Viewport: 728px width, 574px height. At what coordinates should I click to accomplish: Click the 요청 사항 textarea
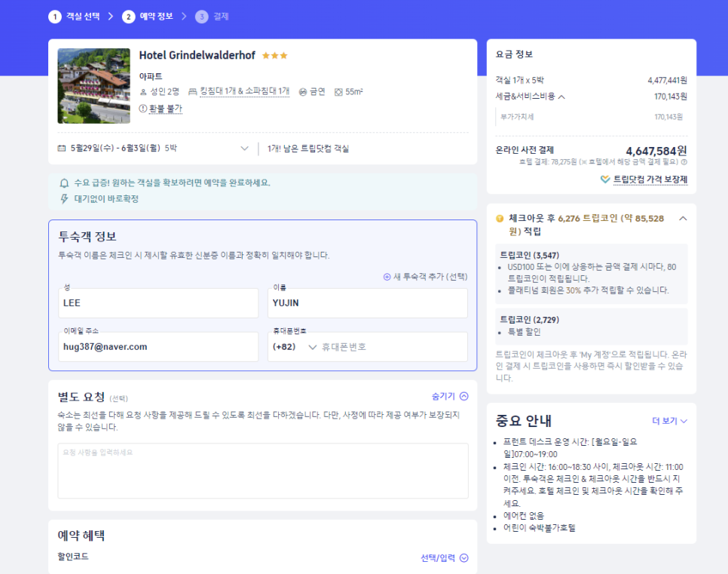263,471
